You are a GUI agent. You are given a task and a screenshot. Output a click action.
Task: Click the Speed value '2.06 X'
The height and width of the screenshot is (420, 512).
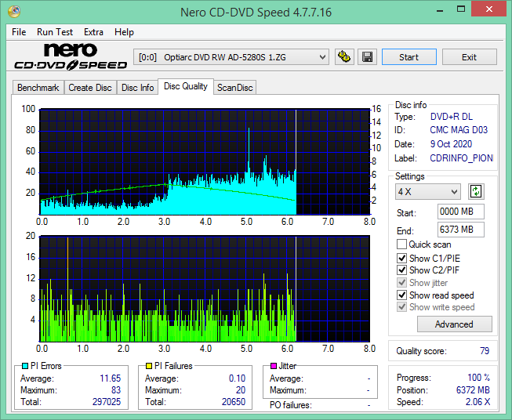point(478,401)
